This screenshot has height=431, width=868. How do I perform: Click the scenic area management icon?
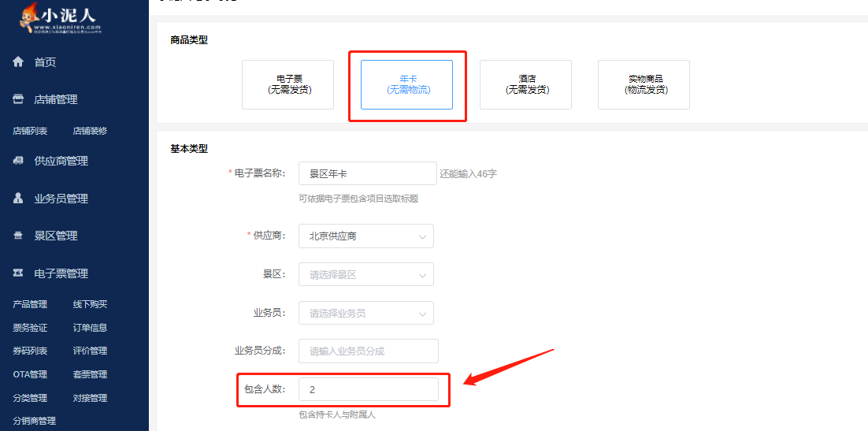18,236
